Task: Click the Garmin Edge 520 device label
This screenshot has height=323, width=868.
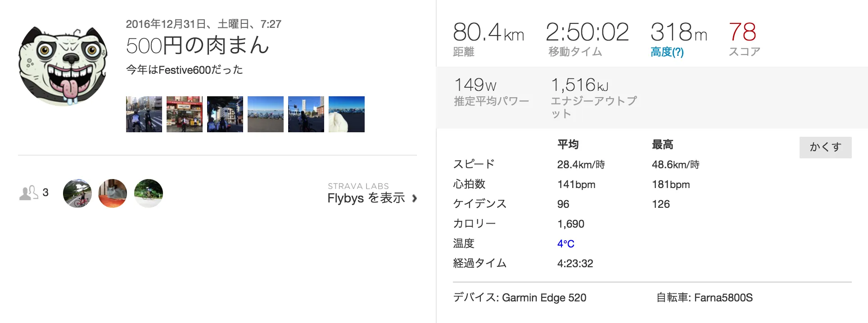Action: pyautogui.click(x=520, y=297)
